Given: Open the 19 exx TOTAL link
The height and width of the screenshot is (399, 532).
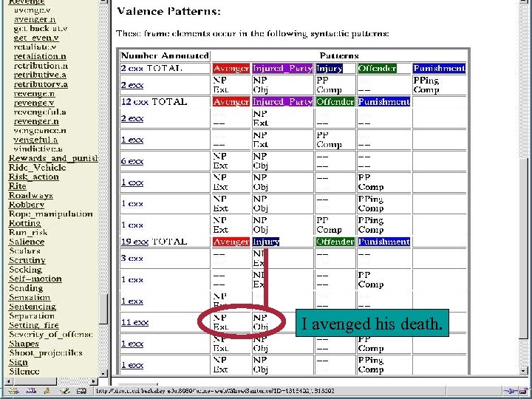Looking at the screenshot, I should 154,242.
